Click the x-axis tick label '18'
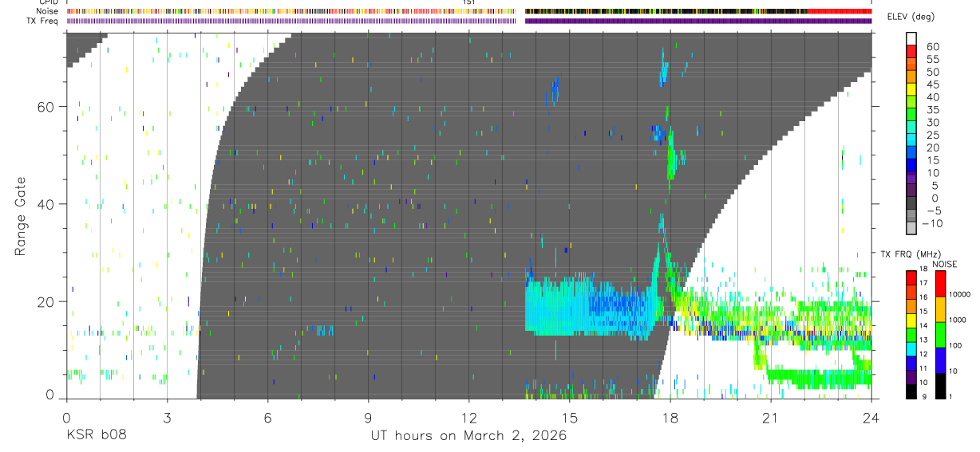Screen dimensions: 980x452 coord(670,417)
